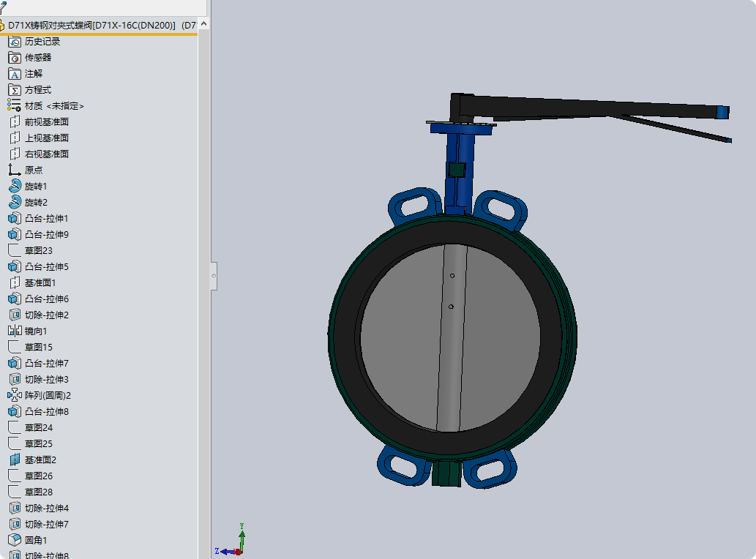Click the 草图23 sketch icon
756x559 pixels.
[15, 250]
